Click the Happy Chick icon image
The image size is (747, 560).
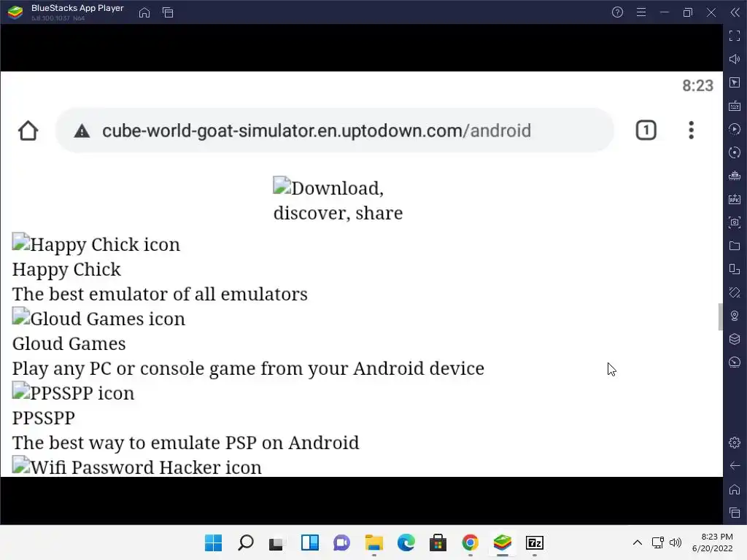click(96, 244)
